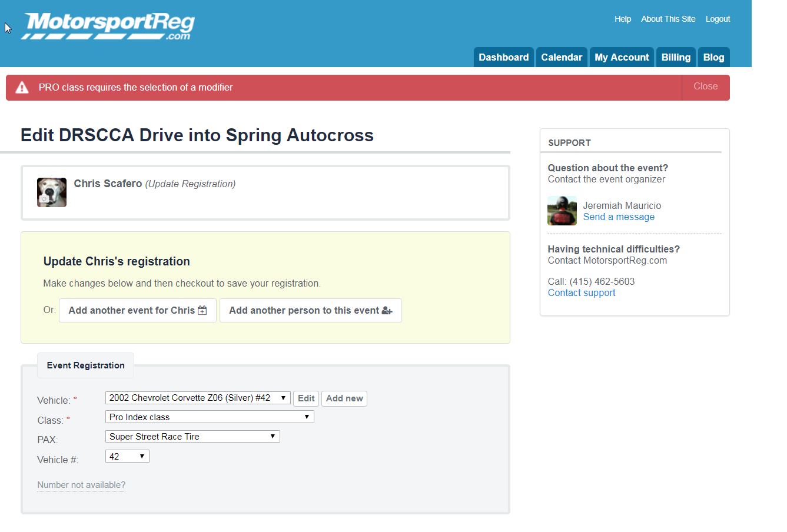Navigate to the Blog tab
The width and height of the screenshot is (787, 532).
(x=713, y=57)
